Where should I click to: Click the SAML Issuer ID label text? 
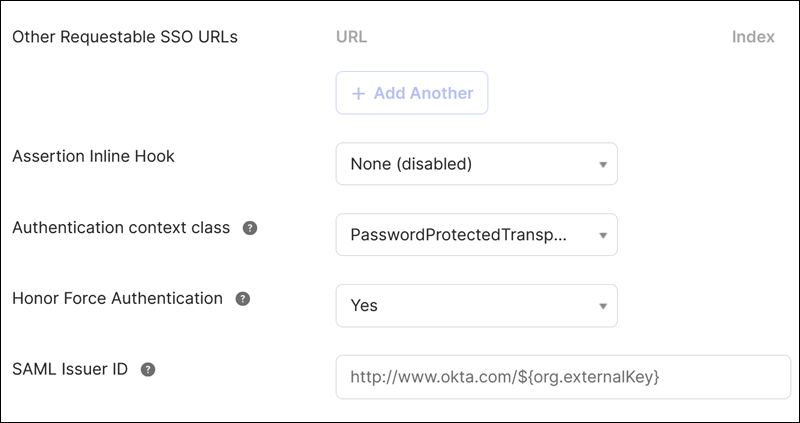point(70,368)
